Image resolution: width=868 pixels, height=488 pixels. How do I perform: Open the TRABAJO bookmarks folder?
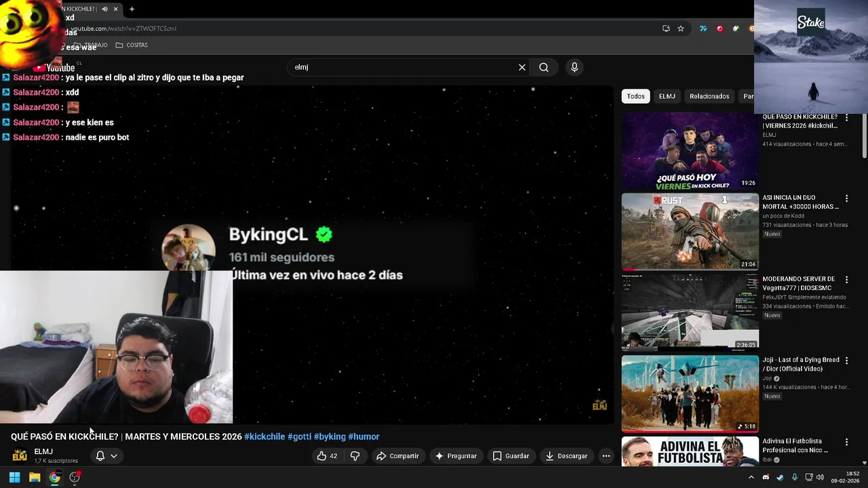pyautogui.click(x=91, y=45)
